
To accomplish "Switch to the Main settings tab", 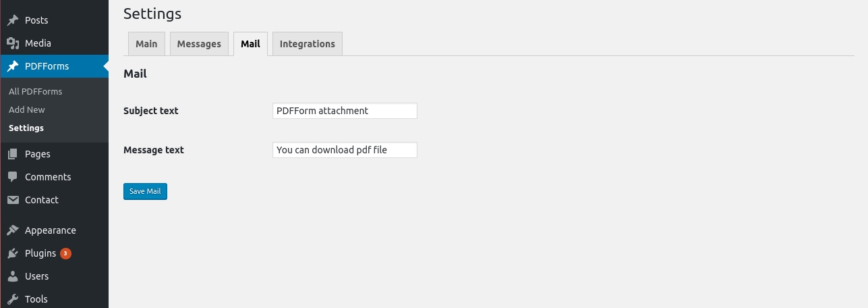I will coord(146,44).
